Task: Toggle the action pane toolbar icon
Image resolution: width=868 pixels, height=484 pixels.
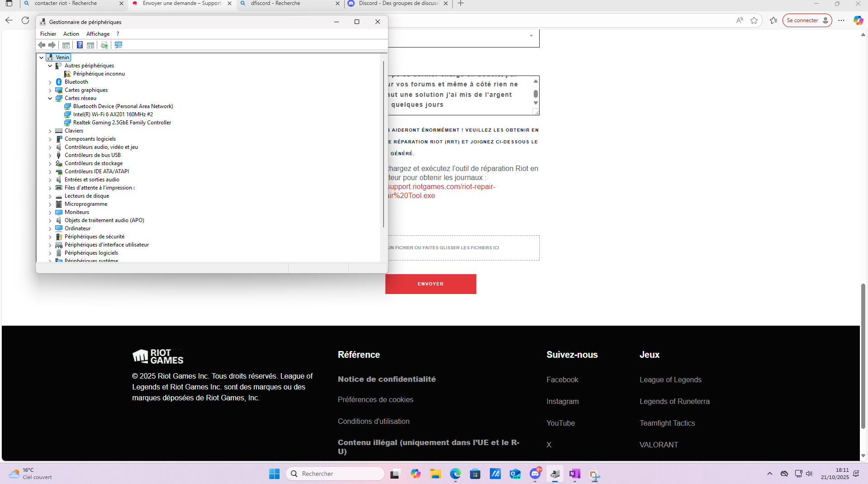Action: 90,45
